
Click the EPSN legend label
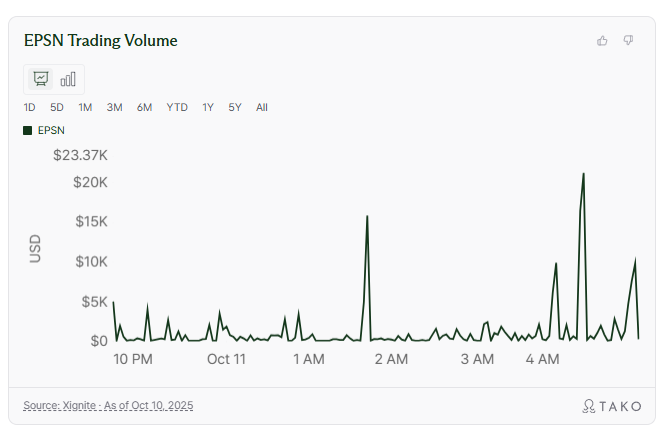51,130
